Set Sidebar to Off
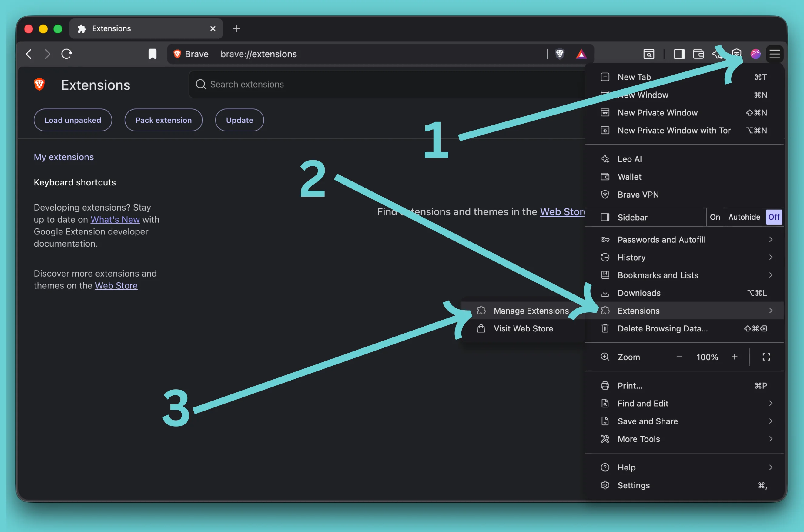Viewport: 804px width, 532px height. coord(774,217)
